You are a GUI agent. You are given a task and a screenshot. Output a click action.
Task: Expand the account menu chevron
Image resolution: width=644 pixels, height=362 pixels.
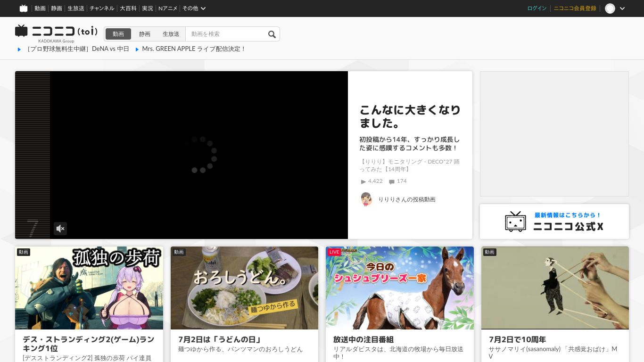coord(622,8)
